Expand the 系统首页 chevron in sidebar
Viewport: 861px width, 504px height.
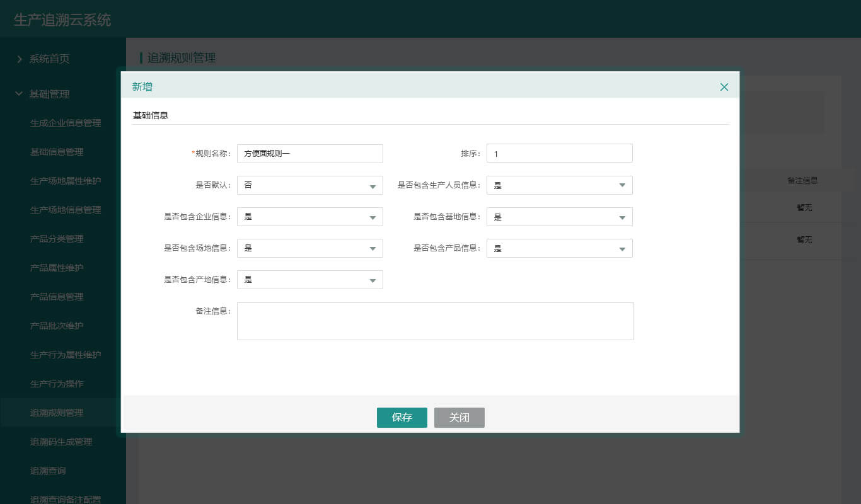(20, 59)
